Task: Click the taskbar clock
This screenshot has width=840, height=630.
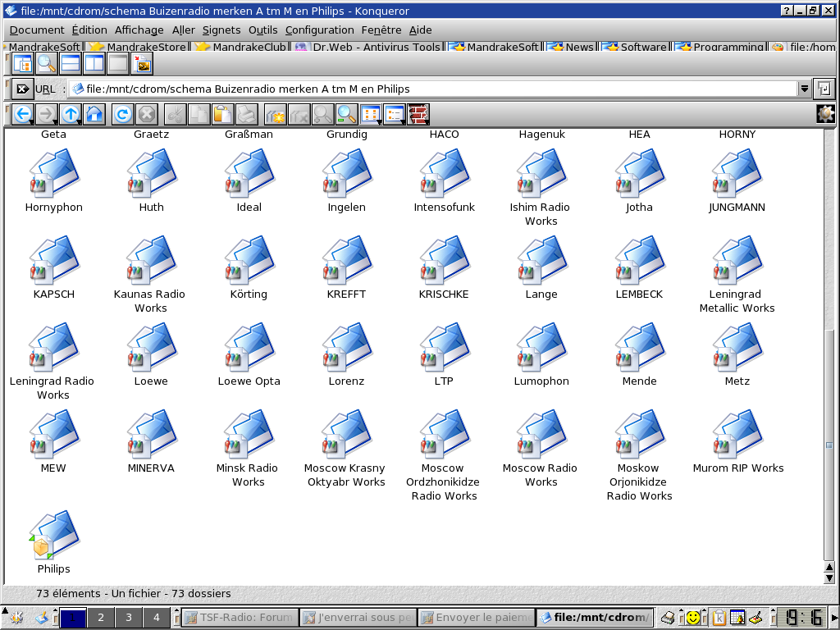Action: coord(802,618)
